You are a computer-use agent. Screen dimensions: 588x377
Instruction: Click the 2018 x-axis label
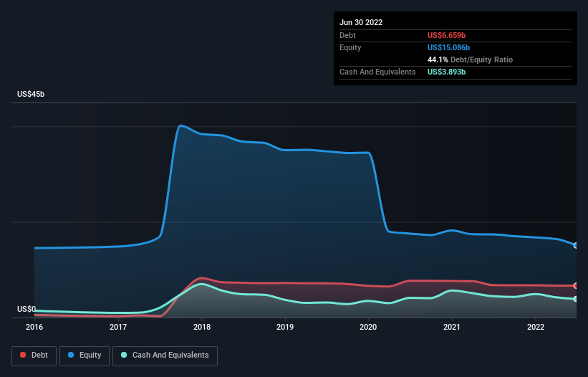pyautogui.click(x=202, y=327)
